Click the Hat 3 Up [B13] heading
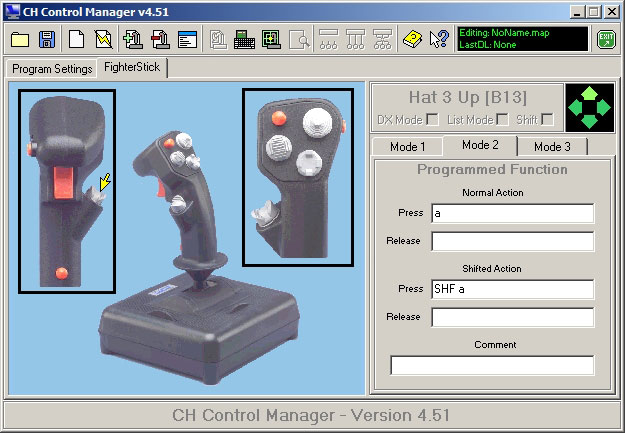 (x=468, y=97)
